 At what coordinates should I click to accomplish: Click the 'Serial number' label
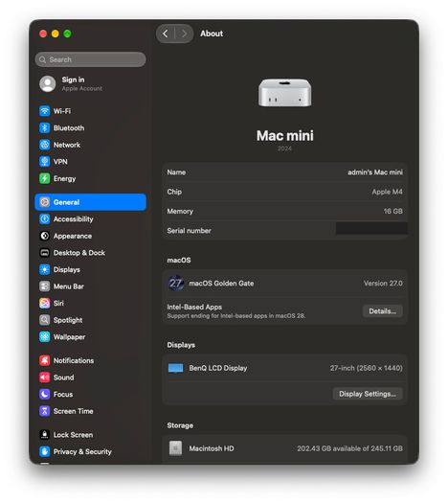pyautogui.click(x=190, y=231)
